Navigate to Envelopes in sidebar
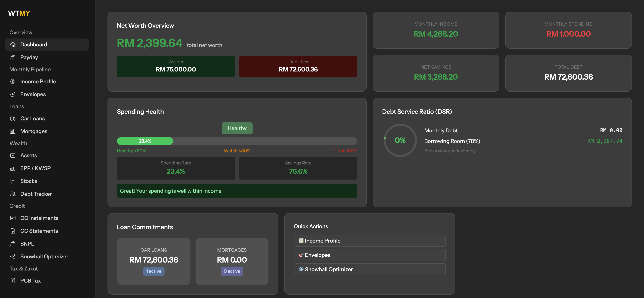This screenshot has height=298, width=644. coord(47,94)
